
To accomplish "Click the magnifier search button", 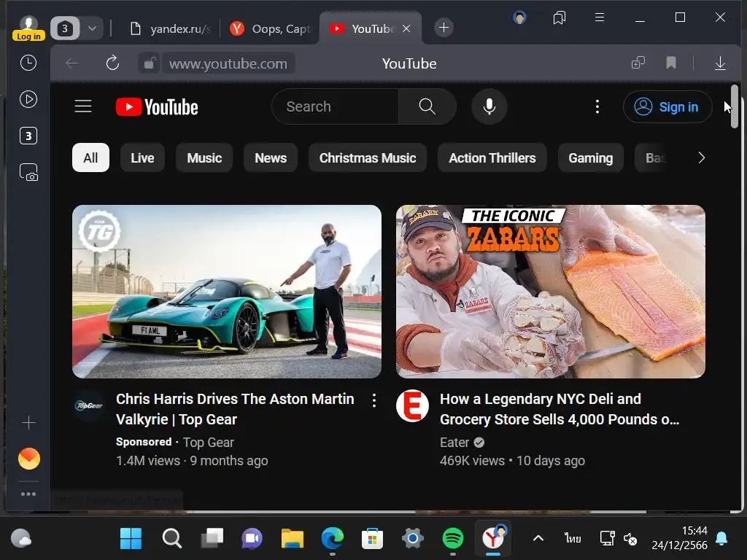I will click(x=427, y=106).
